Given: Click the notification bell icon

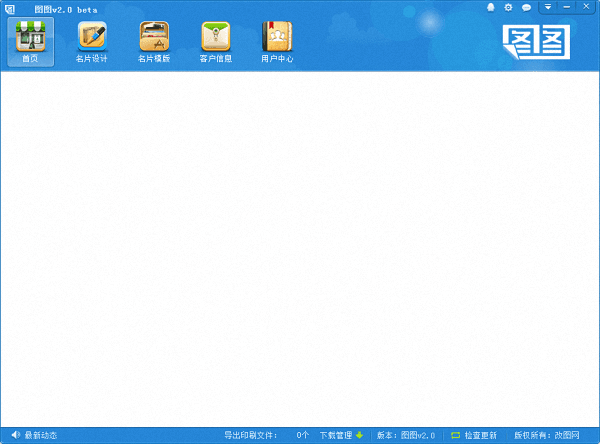Looking at the screenshot, I should (x=491, y=8).
